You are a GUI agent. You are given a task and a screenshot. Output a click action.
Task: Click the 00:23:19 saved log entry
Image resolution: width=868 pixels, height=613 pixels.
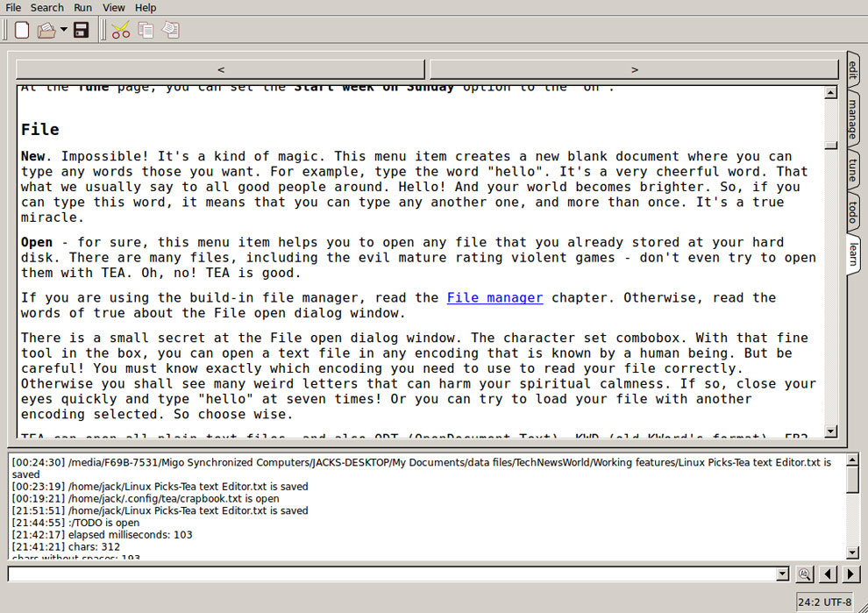coord(160,486)
